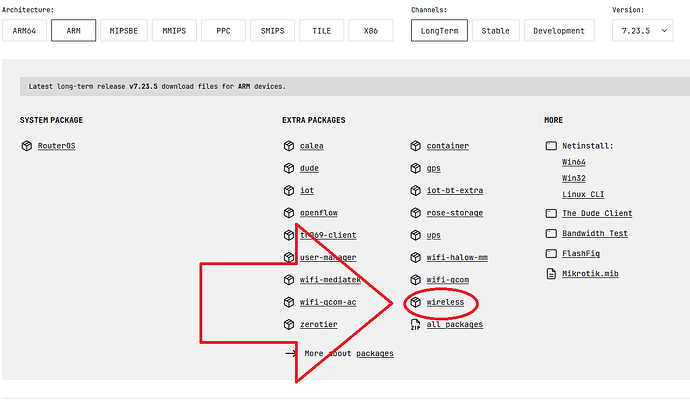The image size is (690, 403).
Task: Click the Netinstall window icon
Action: [551, 146]
